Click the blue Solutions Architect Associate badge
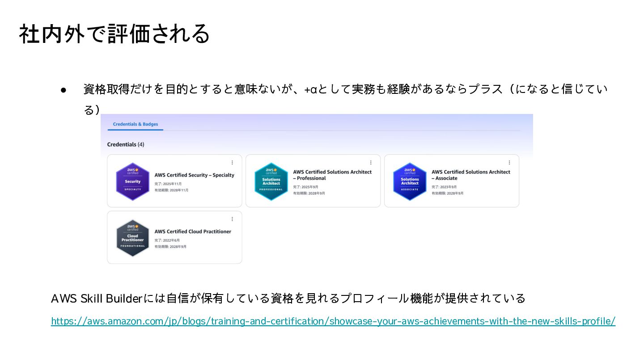Viewport: 644px width, 362px height. 410,181
